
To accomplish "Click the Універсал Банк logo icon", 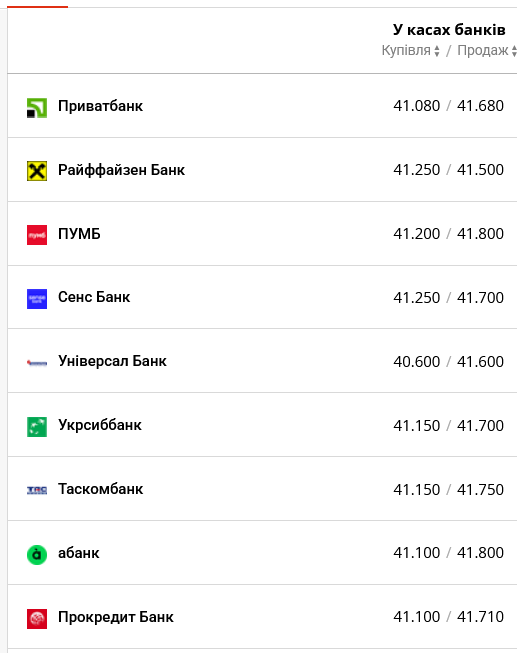I will click(37, 363).
